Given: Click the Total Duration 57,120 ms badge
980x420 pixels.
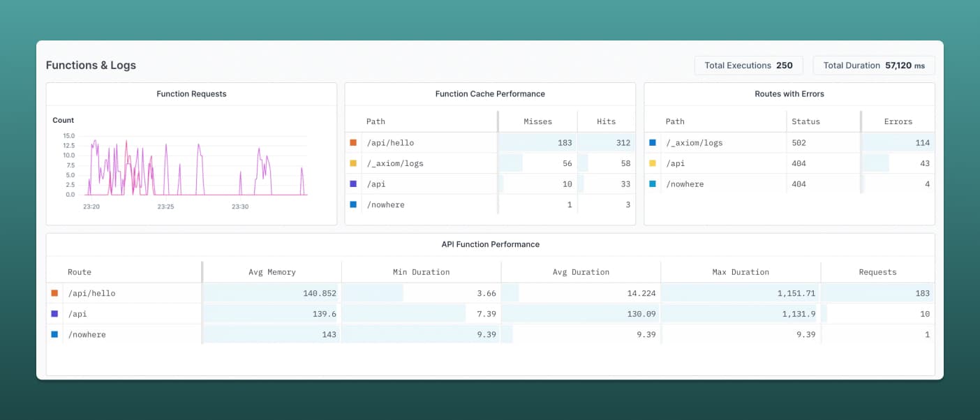Looking at the screenshot, I should 874,66.
